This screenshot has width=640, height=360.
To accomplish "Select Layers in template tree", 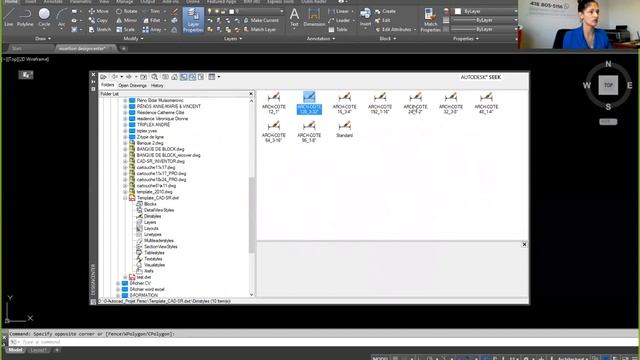I will point(150,222).
